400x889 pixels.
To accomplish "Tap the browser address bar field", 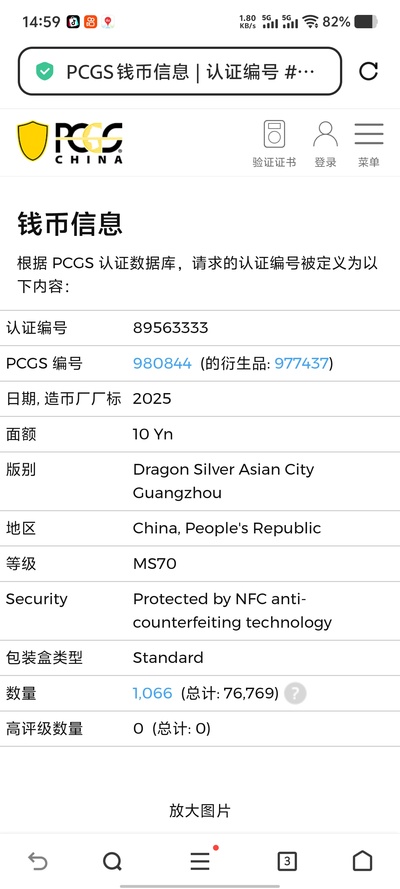I will (180, 71).
